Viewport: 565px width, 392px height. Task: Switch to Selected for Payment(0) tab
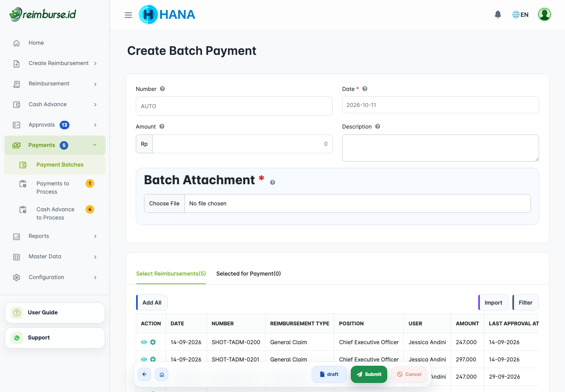(248, 274)
